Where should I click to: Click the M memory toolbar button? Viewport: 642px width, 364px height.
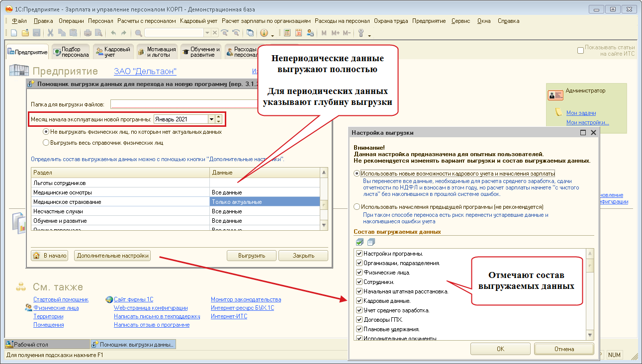coord(324,33)
